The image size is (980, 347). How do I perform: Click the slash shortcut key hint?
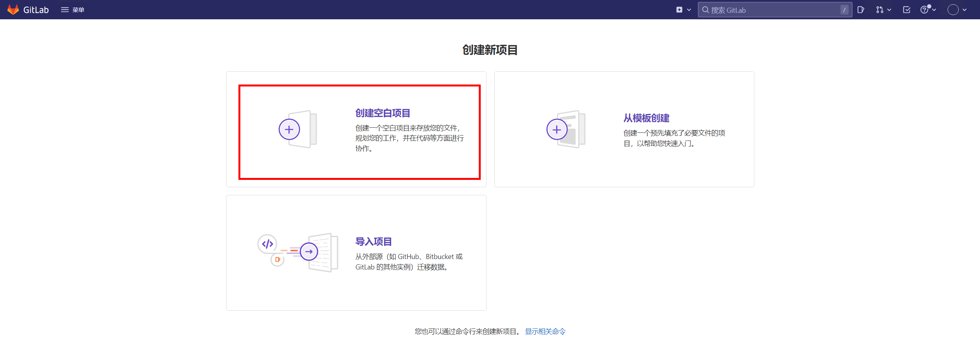(844, 10)
